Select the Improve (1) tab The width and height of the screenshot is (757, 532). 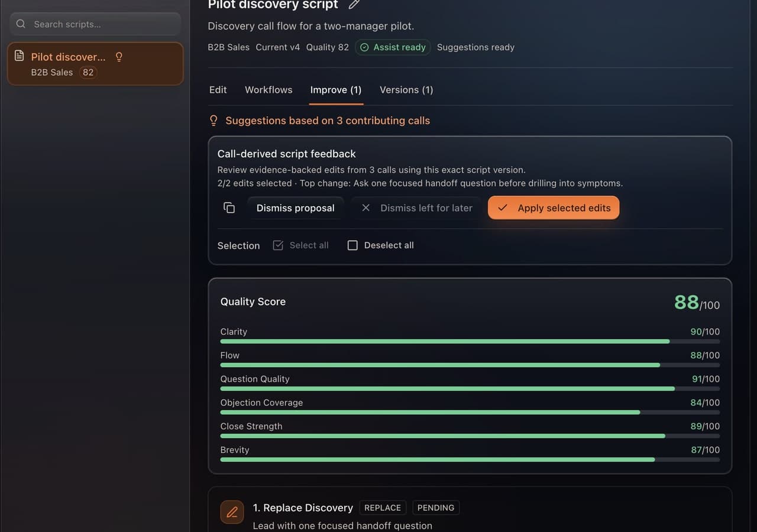click(336, 90)
